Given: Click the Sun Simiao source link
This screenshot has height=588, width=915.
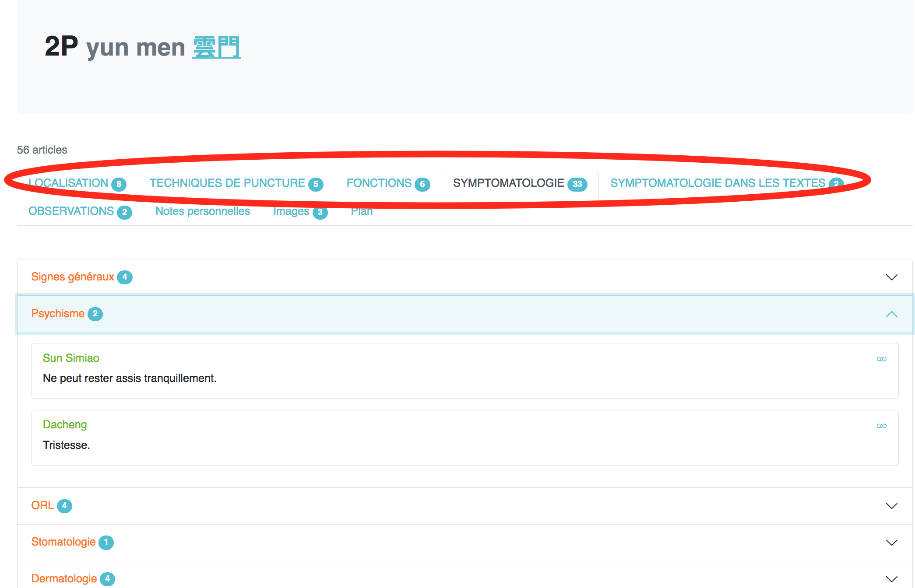Looking at the screenshot, I should click(x=71, y=358).
